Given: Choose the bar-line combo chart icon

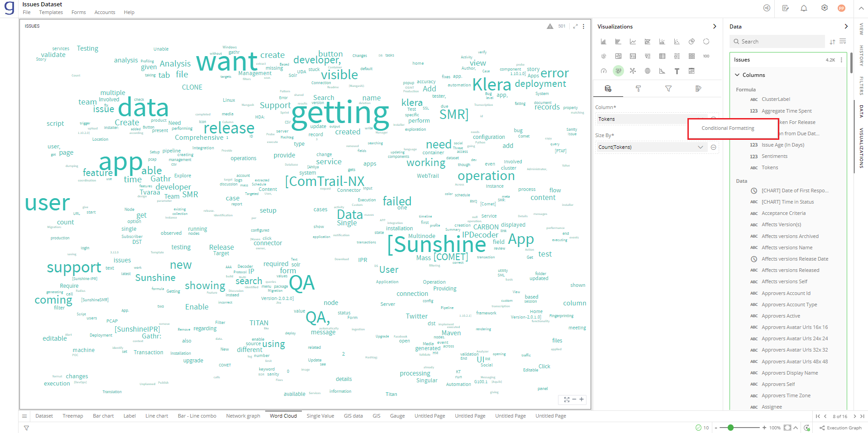Looking at the screenshot, I should (662, 42).
